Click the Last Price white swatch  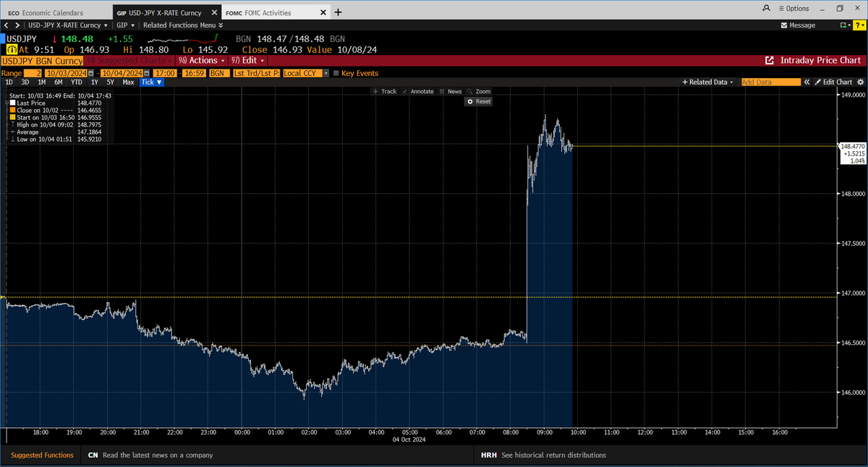click(x=13, y=103)
